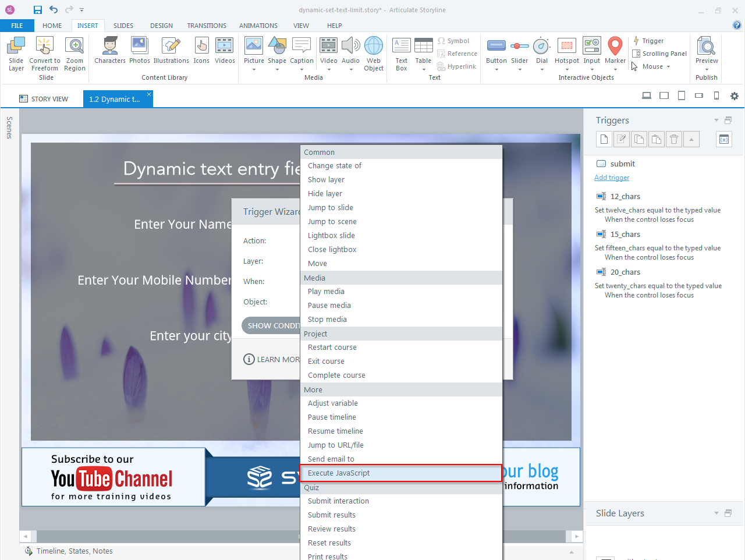Collapse the Triggers panel arrow
Screen dimensions: 745x560
[716, 120]
